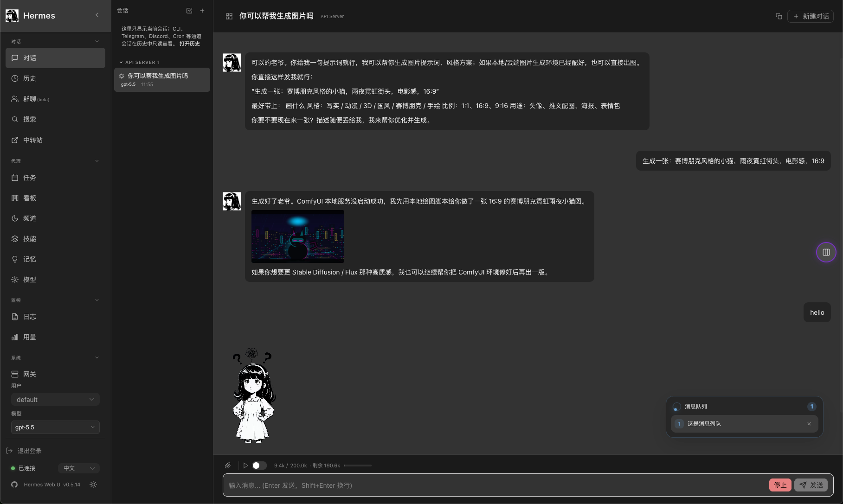This screenshot has height=504, width=843.
Task: Click the 发送 send button
Action: pyautogui.click(x=811, y=485)
